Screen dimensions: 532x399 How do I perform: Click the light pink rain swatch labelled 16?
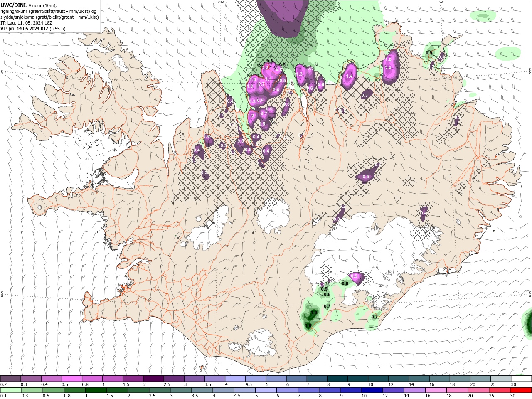coord(436,390)
